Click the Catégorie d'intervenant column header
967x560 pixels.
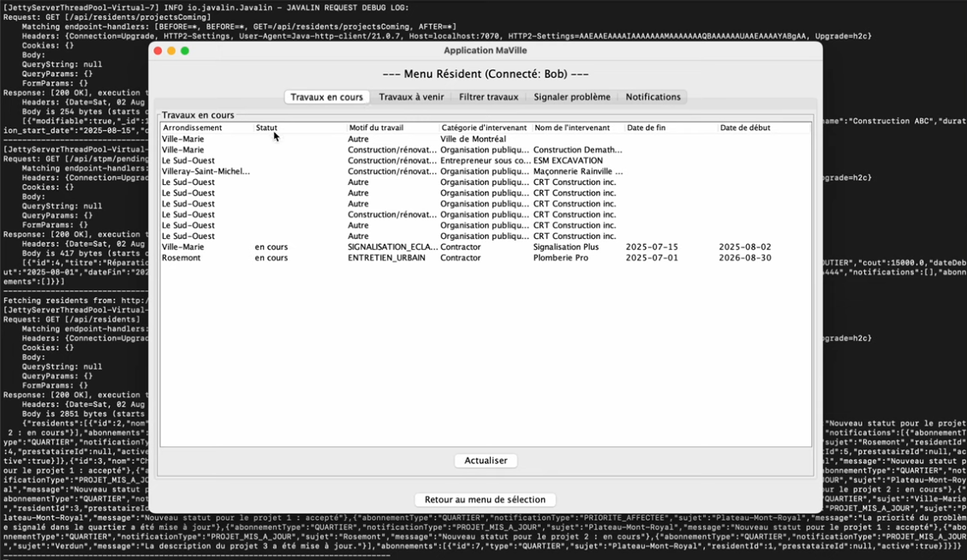(x=486, y=128)
